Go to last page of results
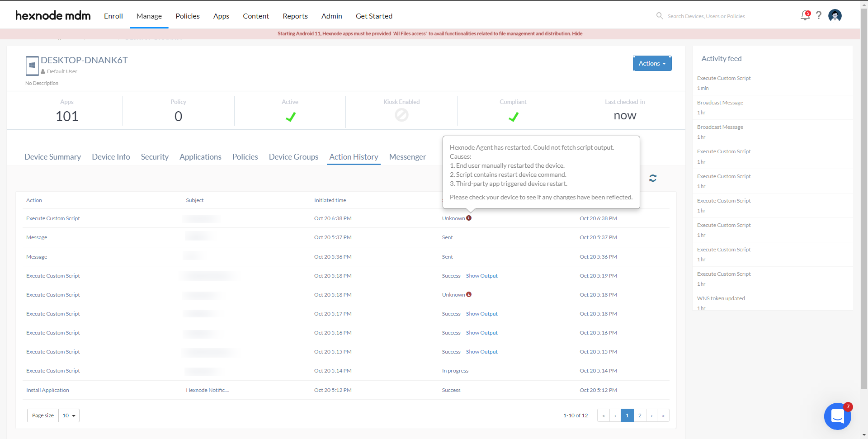This screenshot has height=439, width=868. click(663, 415)
